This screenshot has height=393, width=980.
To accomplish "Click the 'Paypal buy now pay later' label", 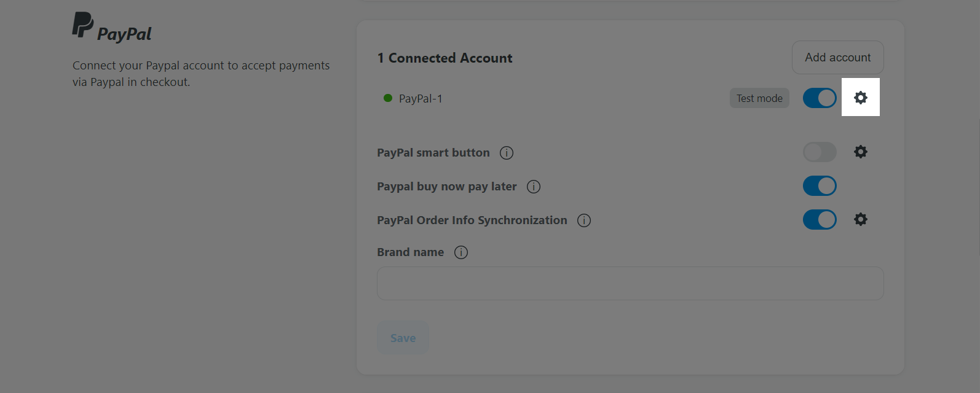I will (447, 186).
